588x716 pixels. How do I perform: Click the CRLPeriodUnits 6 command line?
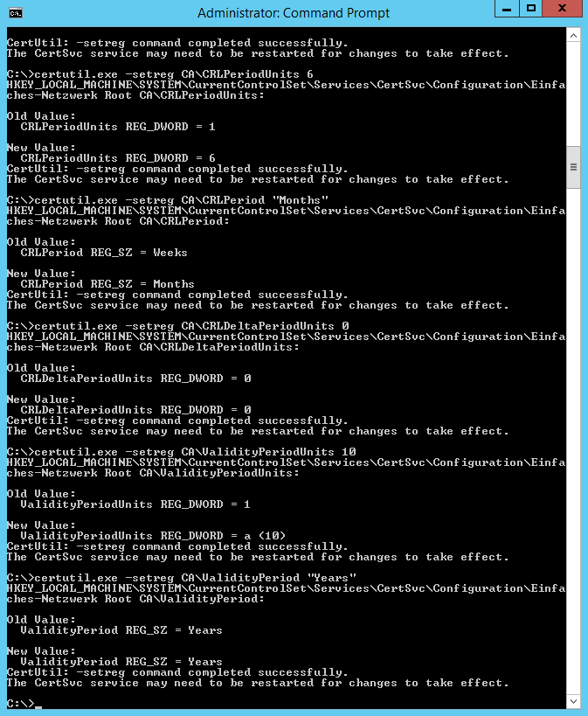click(160, 74)
